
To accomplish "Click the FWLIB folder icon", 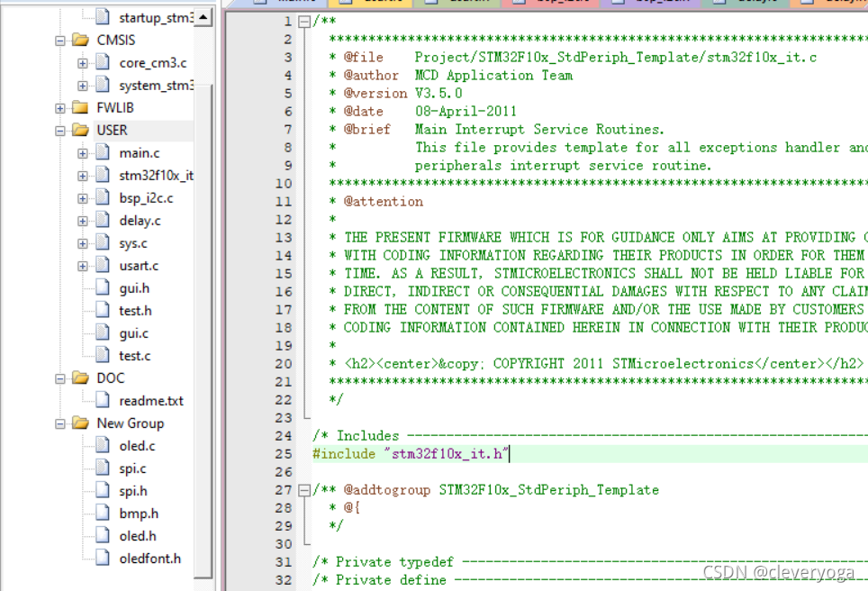I will coord(80,107).
